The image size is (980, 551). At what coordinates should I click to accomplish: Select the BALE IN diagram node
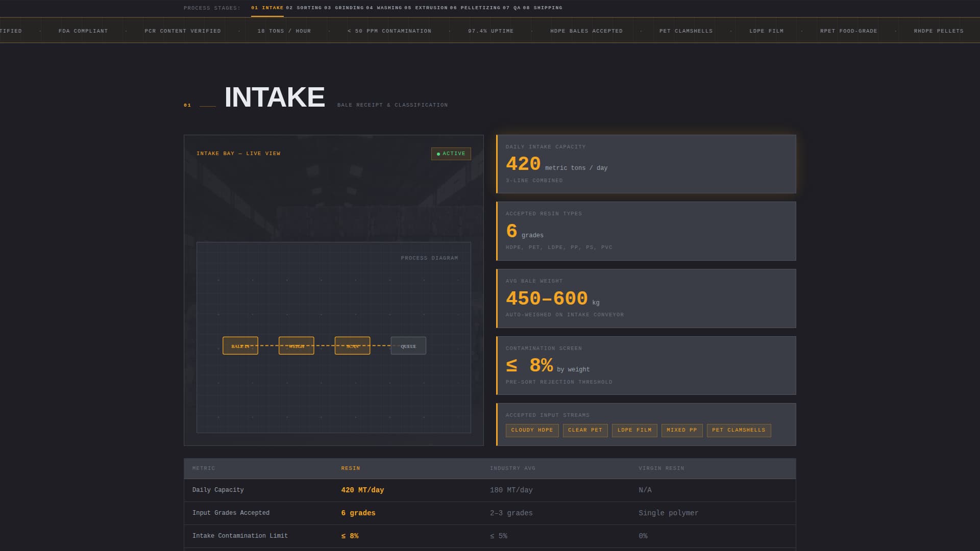coord(240,346)
